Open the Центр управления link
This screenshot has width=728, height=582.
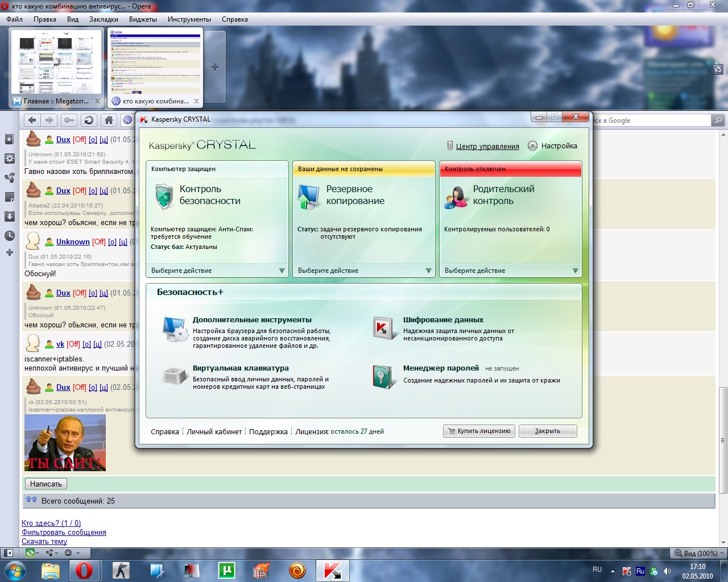pos(487,146)
